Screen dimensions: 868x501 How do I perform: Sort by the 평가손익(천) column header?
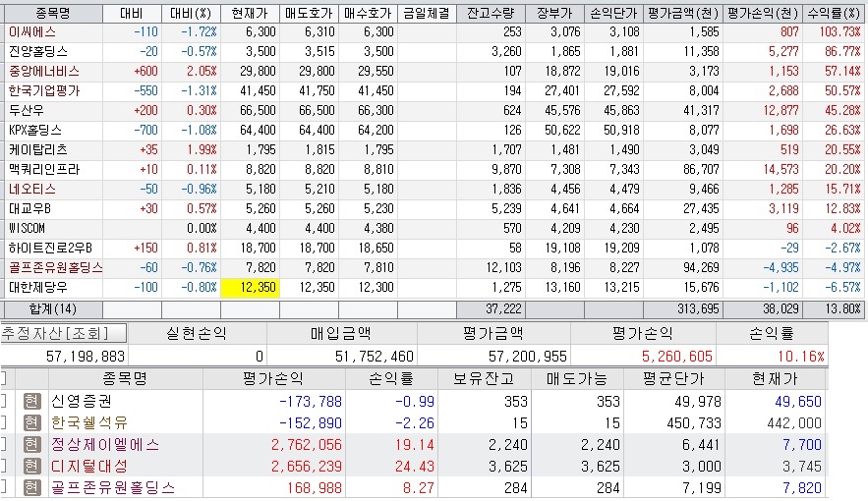tap(763, 13)
